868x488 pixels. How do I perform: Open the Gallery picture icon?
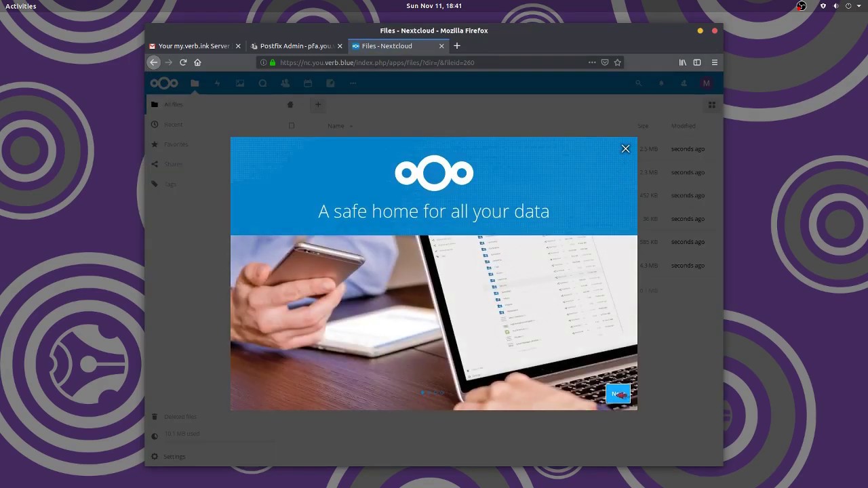coord(240,83)
